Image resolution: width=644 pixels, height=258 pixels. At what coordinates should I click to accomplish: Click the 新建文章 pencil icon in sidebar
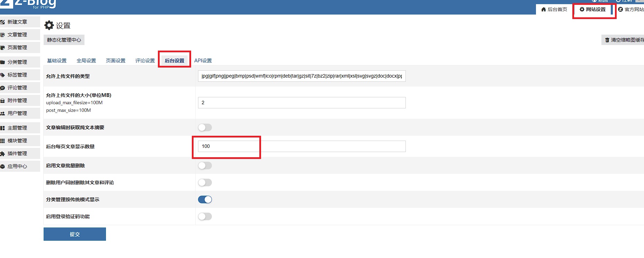click(x=2, y=22)
